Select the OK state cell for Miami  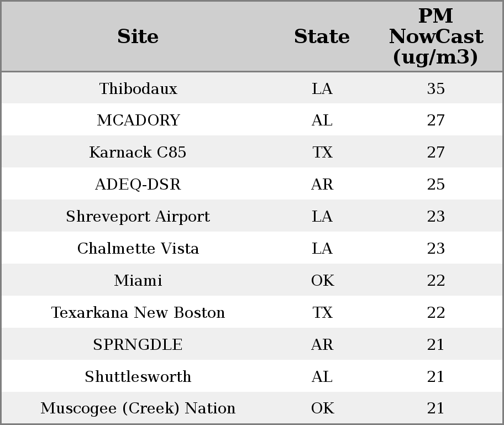pyautogui.click(x=322, y=281)
